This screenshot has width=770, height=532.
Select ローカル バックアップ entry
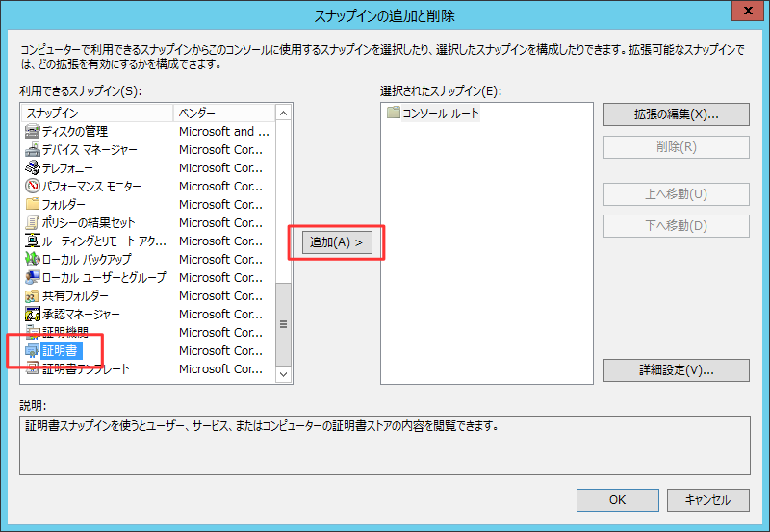(87, 259)
